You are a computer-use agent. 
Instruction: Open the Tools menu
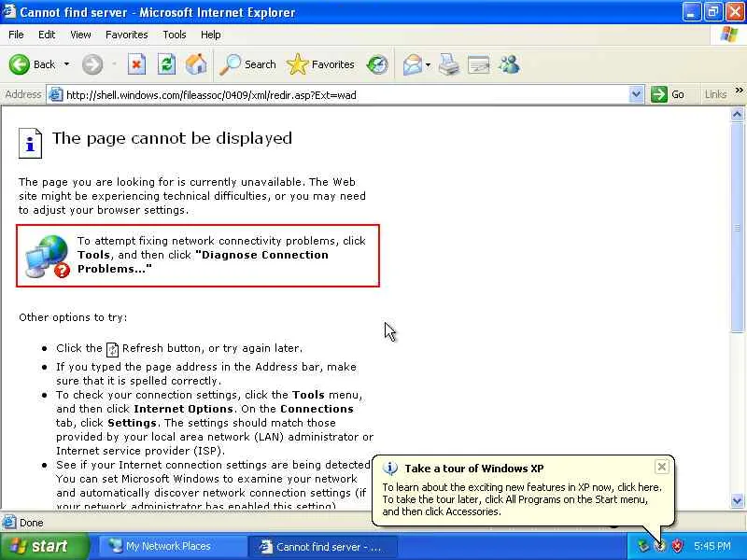point(175,35)
